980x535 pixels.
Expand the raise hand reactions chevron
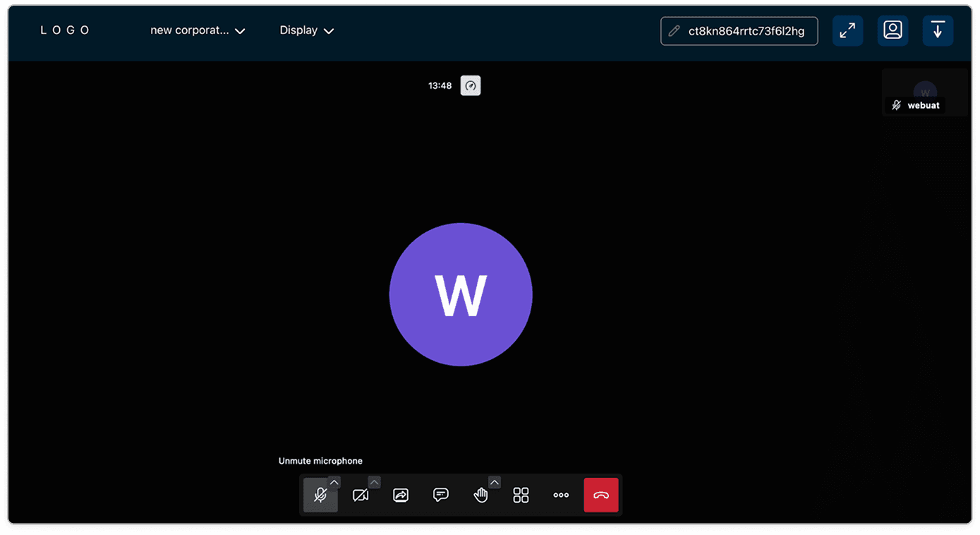495,482
